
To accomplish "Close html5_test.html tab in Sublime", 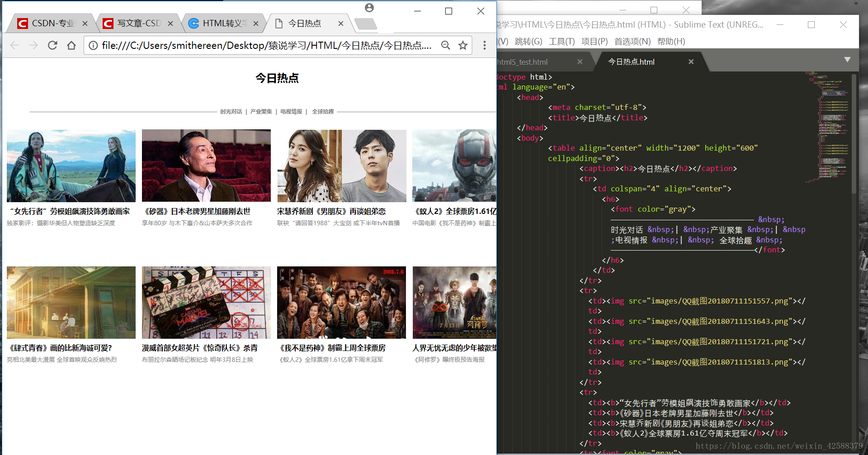I will [580, 62].
